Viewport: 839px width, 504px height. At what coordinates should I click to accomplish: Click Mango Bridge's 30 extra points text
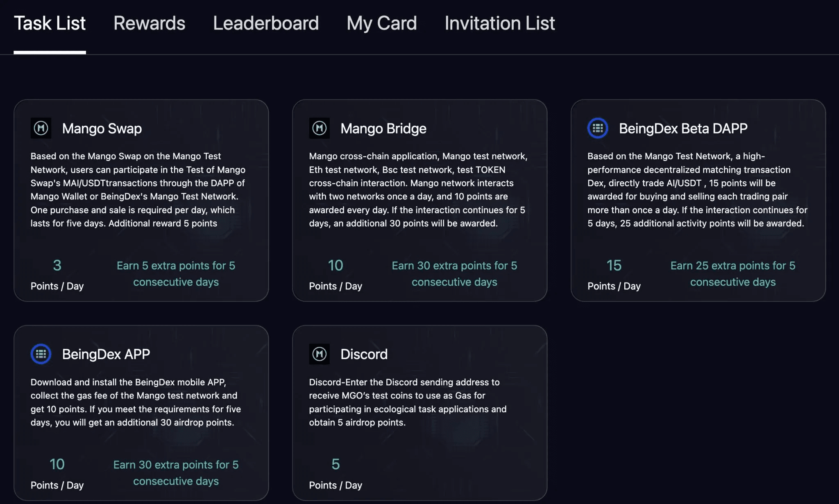click(x=454, y=273)
